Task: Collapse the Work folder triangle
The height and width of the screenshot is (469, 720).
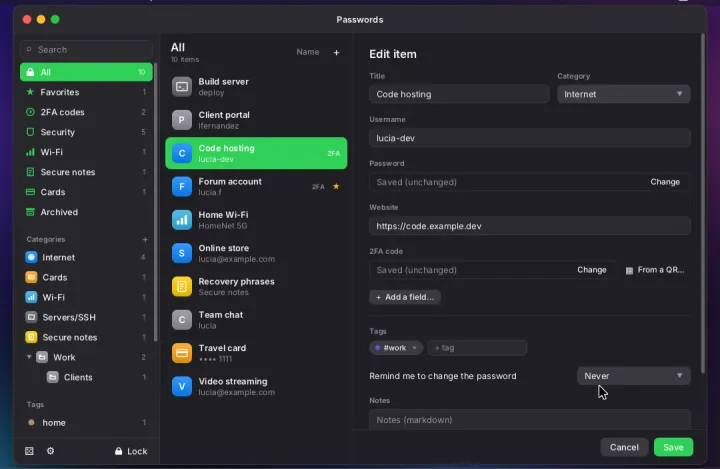Action: point(29,357)
